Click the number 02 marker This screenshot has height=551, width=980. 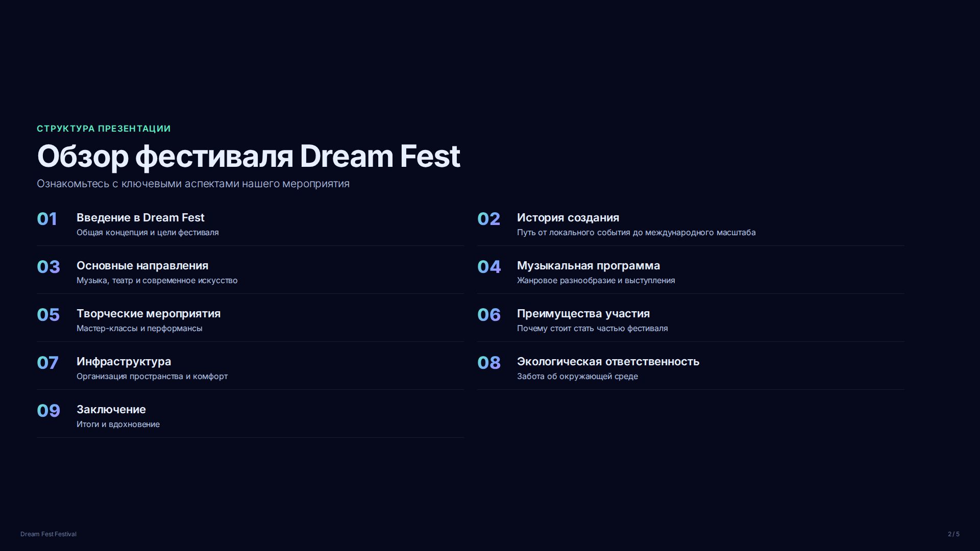coord(488,219)
